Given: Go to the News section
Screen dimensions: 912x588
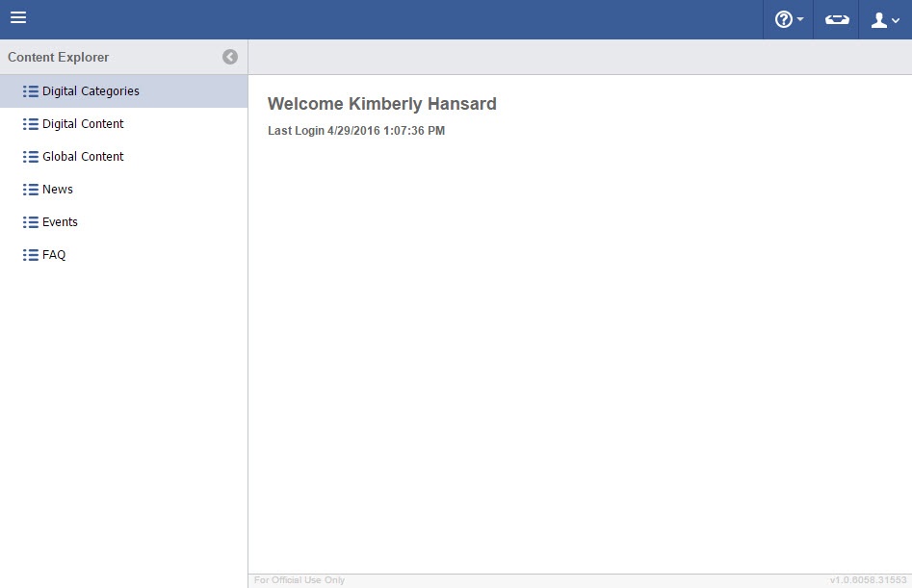Looking at the screenshot, I should 58,190.
